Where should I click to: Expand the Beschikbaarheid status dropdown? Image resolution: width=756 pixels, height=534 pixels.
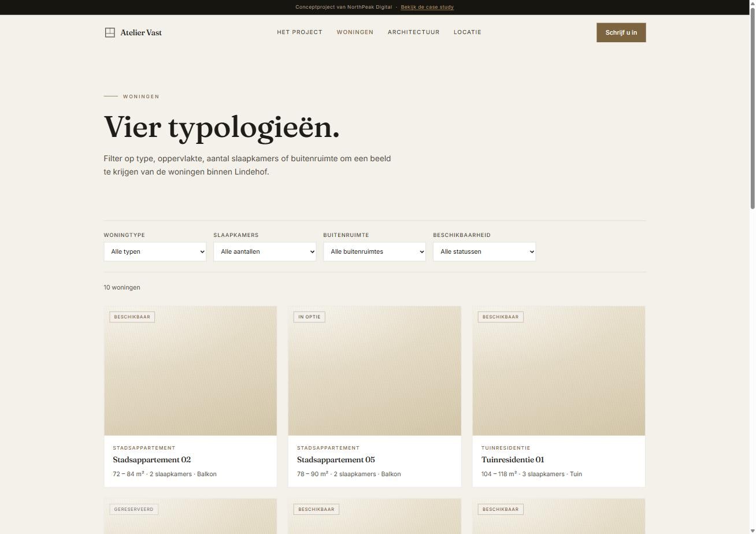pos(484,252)
